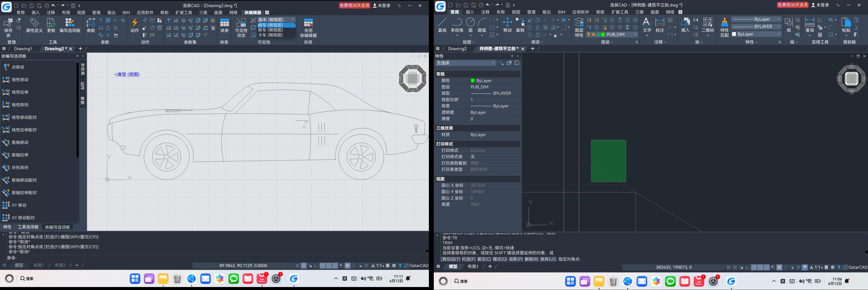Image resolution: width=868 pixels, height=290 pixels.
Task: Open the 扩展工具 tab in right window
Action: pos(620,12)
